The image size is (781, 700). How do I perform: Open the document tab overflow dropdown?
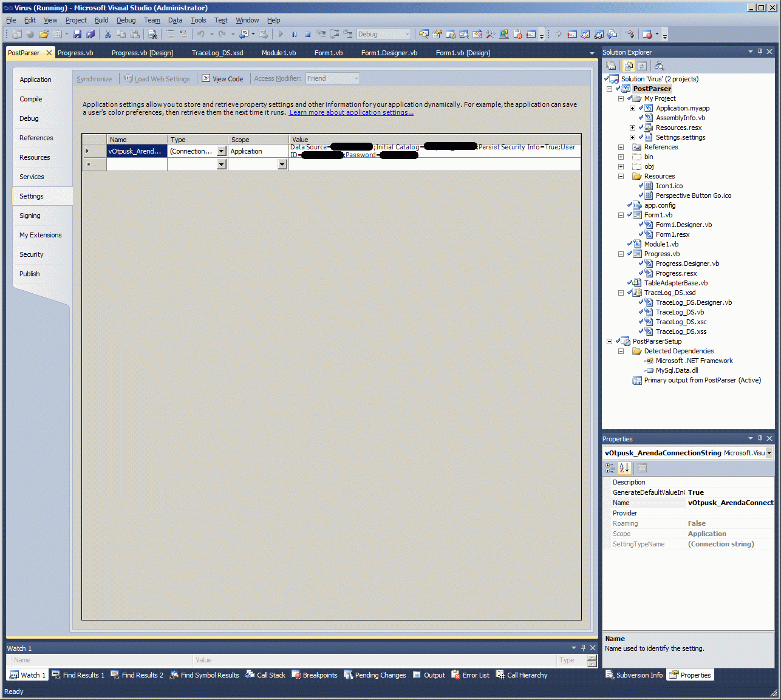[x=592, y=53]
